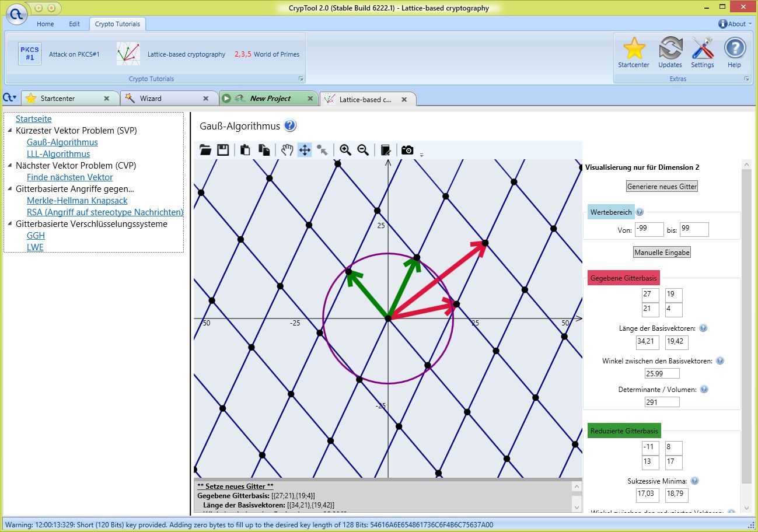The width and height of the screenshot is (758, 532).
Task: Click the Manuelle Eingabe button
Action: [662, 253]
